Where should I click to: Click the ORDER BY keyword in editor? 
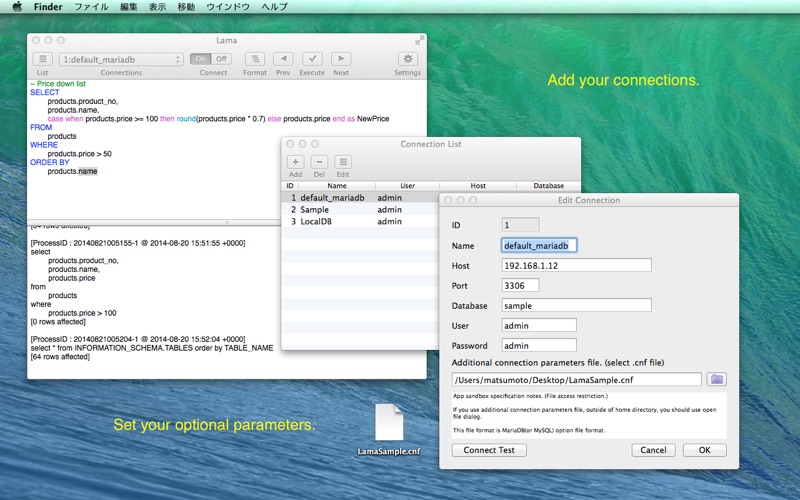49,162
